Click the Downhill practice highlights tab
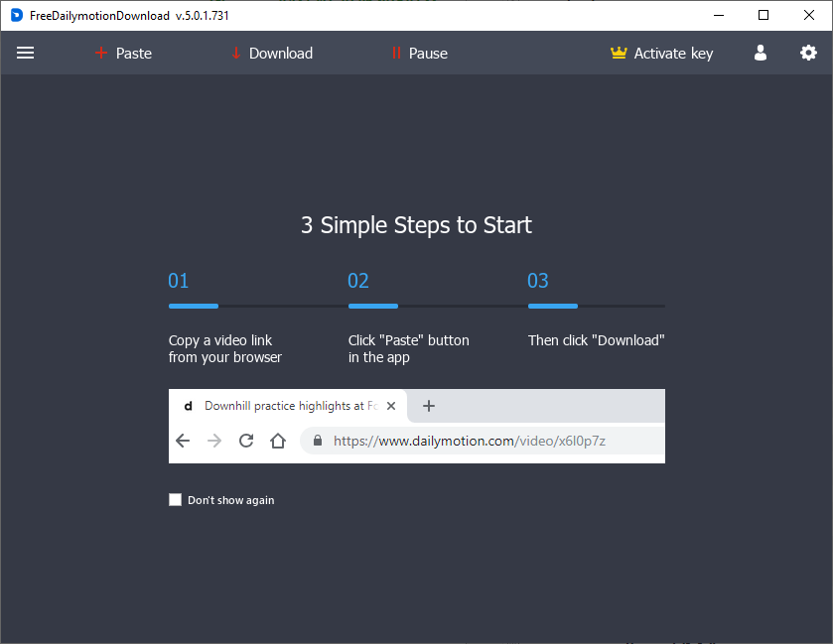Screen dimensions: 833x644 coord(287,406)
